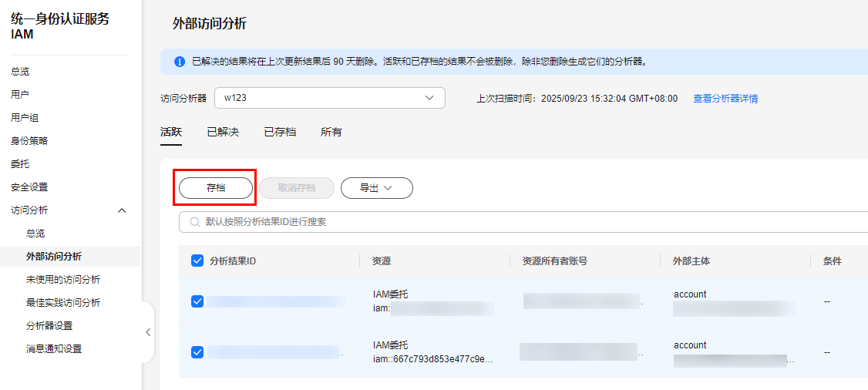This screenshot has height=390, width=868.
Task: Click the blue info icon in notice banner
Action: pos(180,62)
